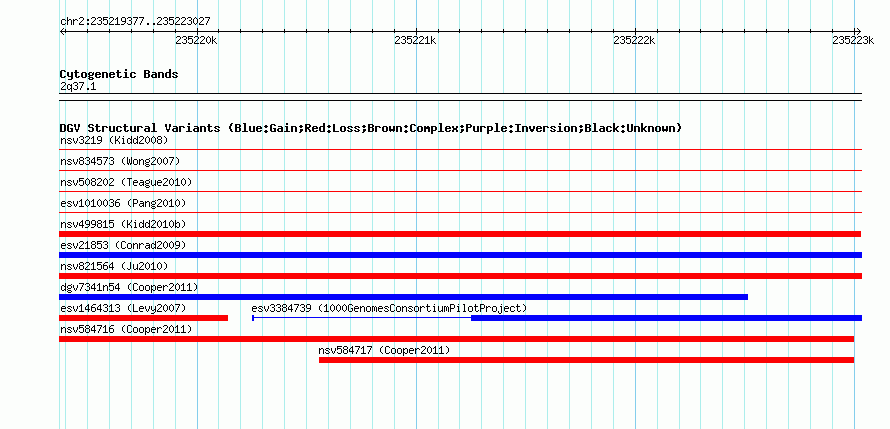The image size is (890, 429).
Task: Click the 2q37.1 band label
Action: point(78,87)
